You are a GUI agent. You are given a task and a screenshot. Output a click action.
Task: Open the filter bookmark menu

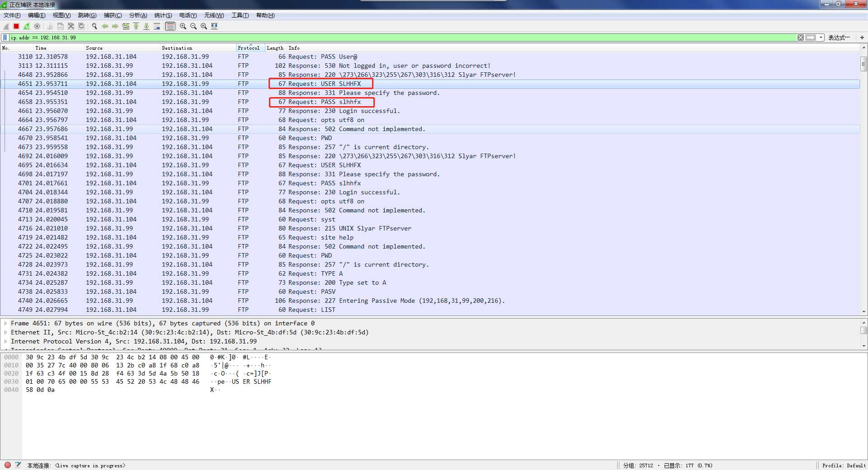(5, 38)
